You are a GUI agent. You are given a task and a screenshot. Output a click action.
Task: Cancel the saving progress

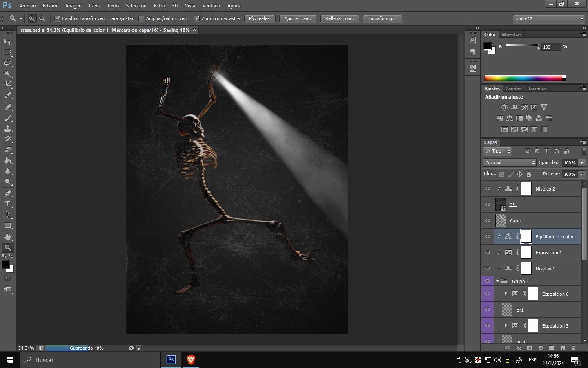[131, 348]
